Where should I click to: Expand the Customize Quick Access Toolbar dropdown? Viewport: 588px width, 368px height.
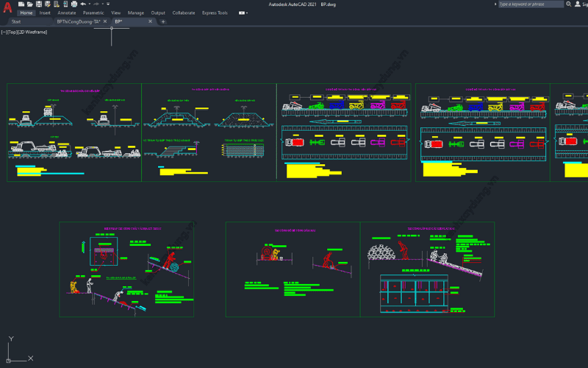(107, 4)
